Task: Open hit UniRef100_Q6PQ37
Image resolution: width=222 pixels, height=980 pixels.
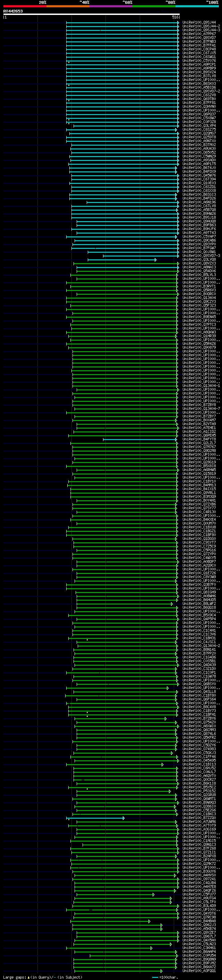Action: pyautogui.click(x=199, y=114)
